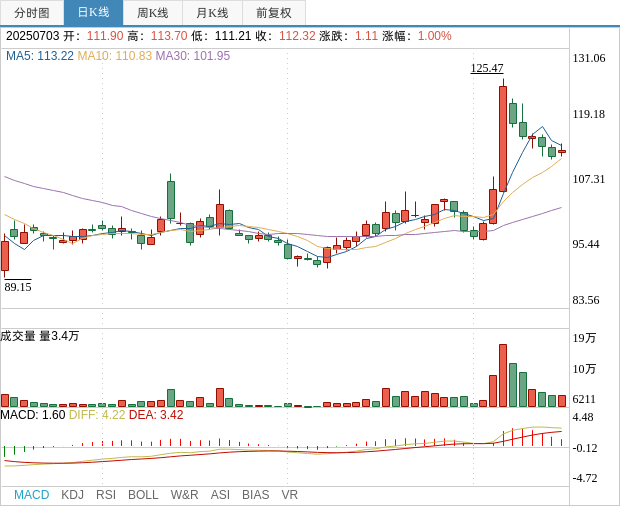Click the tallest red volume bar
Viewport: 620px width, 506px height.
(503, 375)
